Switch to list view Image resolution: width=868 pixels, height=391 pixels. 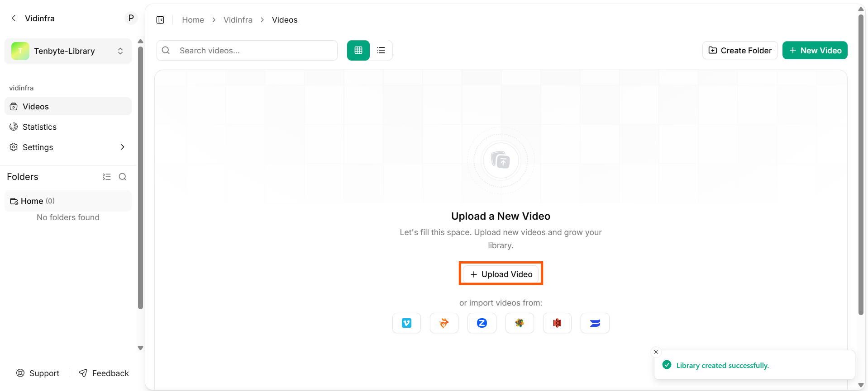(x=381, y=50)
